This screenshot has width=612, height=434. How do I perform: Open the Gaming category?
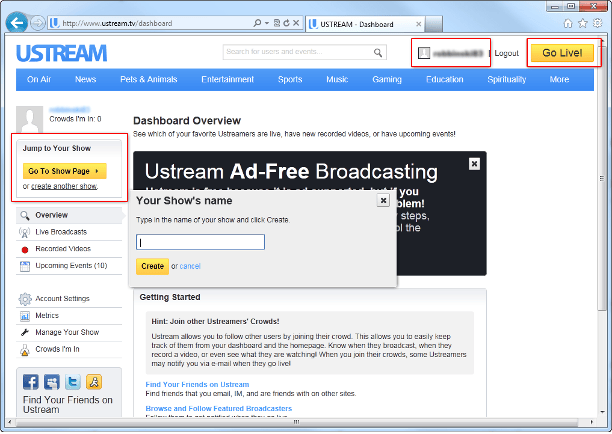[387, 80]
